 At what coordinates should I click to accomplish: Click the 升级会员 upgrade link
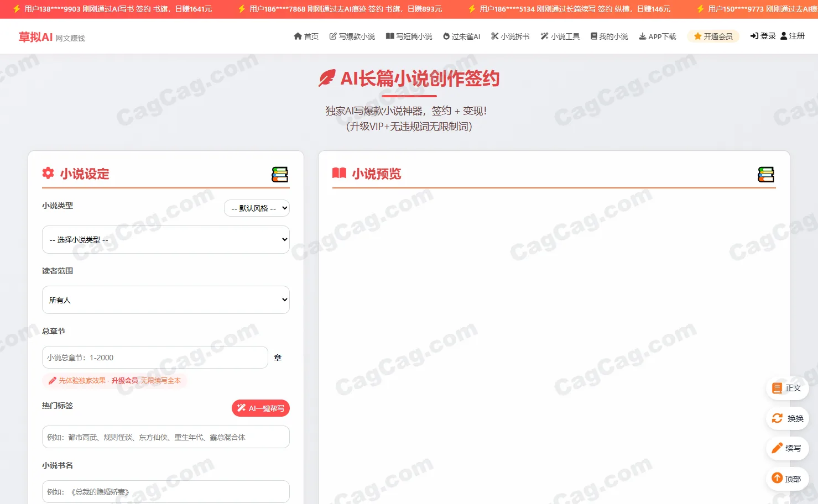click(x=125, y=381)
